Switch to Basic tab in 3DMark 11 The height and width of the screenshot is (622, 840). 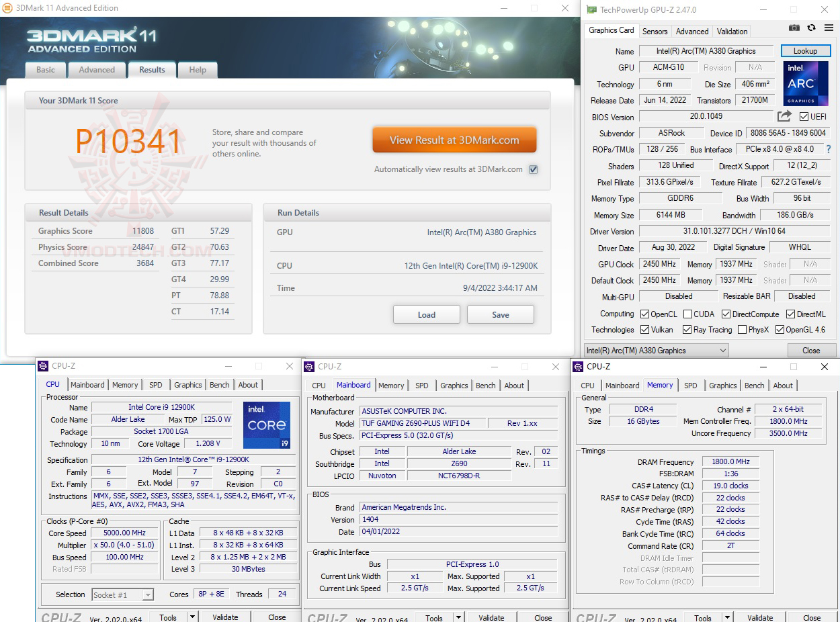pos(46,70)
